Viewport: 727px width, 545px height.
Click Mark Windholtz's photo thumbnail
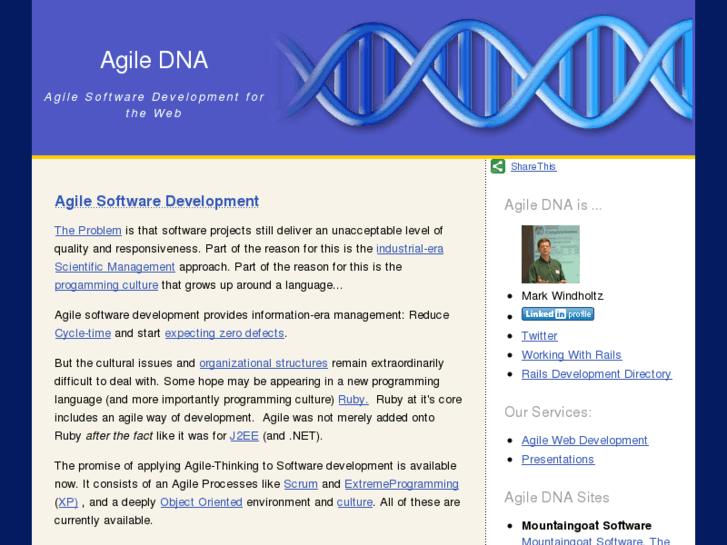tap(550, 254)
